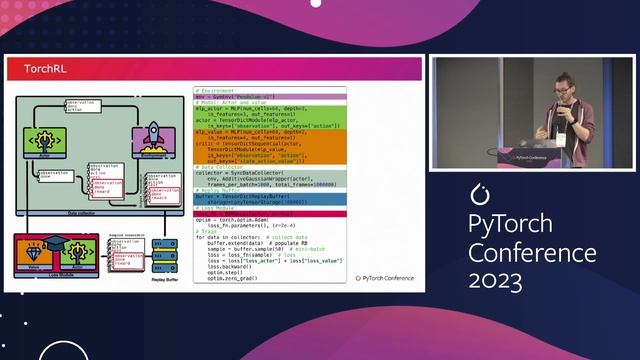640x360 pixels.
Task: Click "critic = TensorDictSequential(actor," line
Action: (x=249, y=144)
